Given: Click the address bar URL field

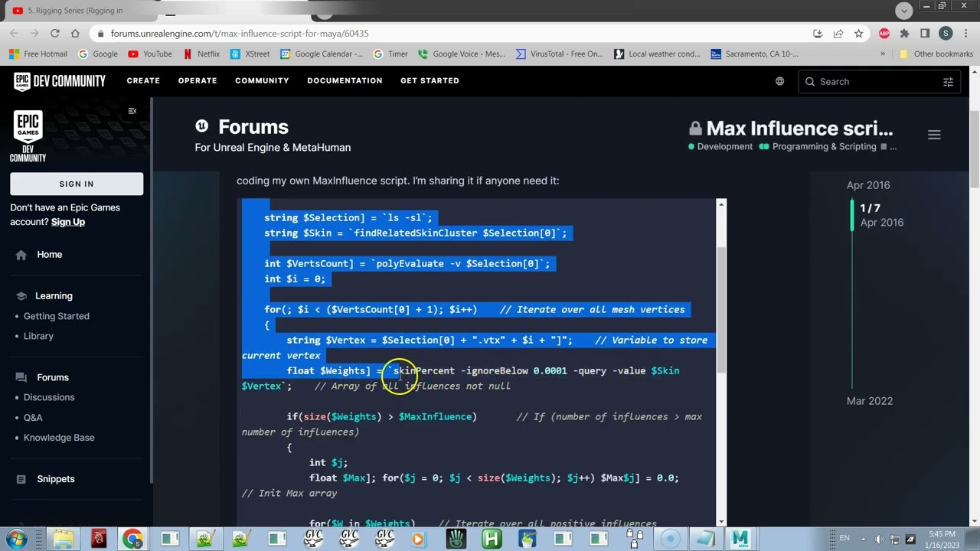Looking at the screenshot, I should pos(452,34).
